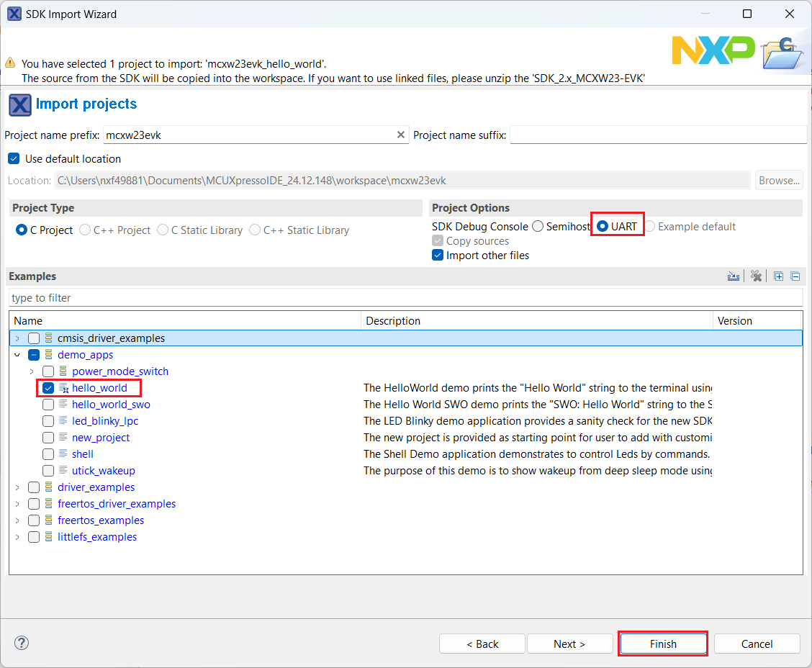Toggle Import other files checkbox

[x=438, y=256]
